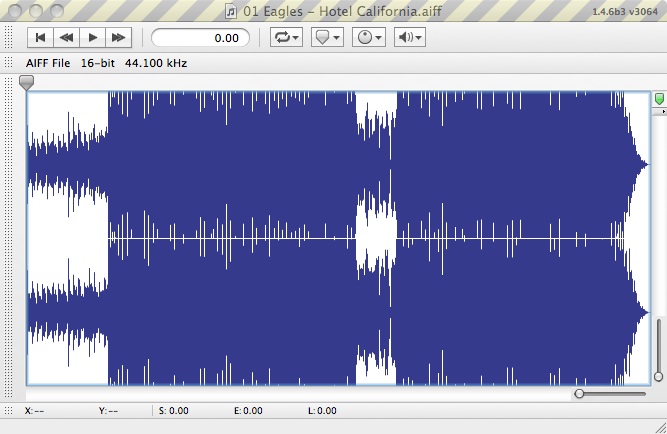
Task: Click the drag handle beside the AIFF File row
Action: (8, 63)
